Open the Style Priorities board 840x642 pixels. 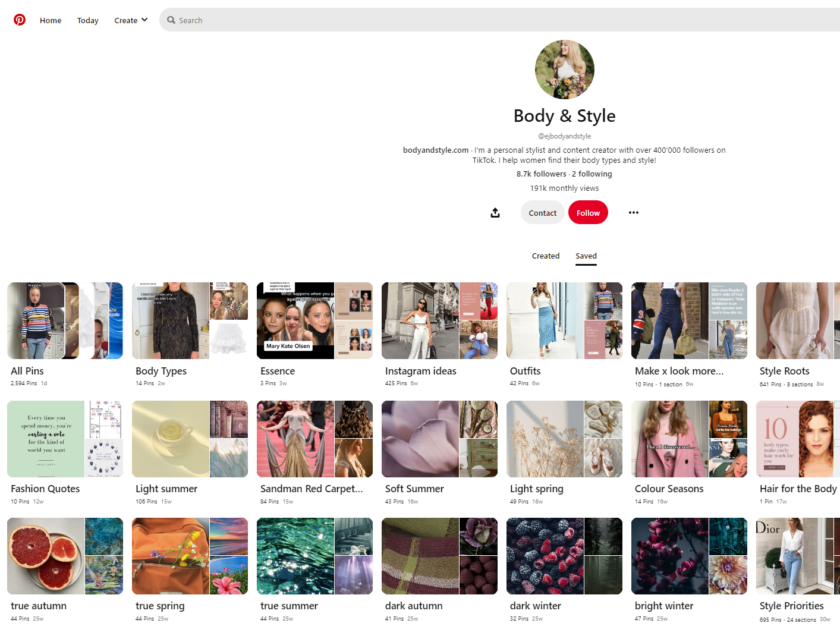(797, 556)
